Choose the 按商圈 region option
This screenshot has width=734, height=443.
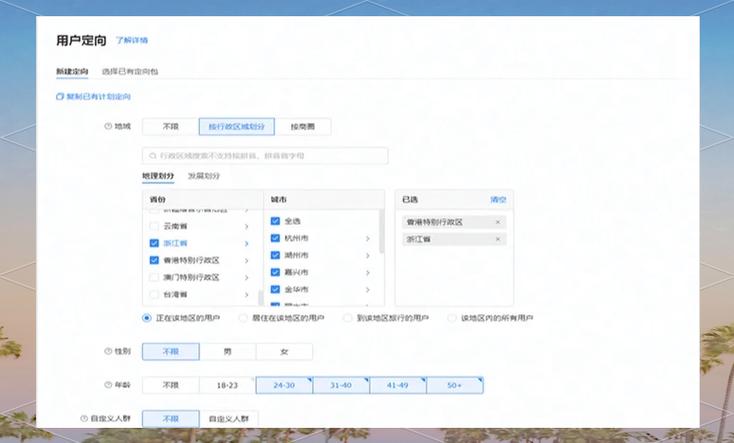(x=303, y=126)
